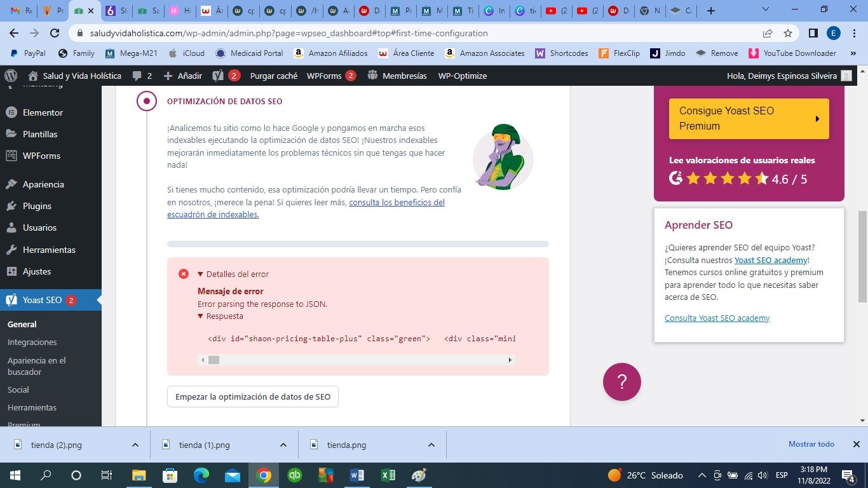
Task: Open Herramientas under the Yoast SEO submenu
Action: [x=32, y=407]
